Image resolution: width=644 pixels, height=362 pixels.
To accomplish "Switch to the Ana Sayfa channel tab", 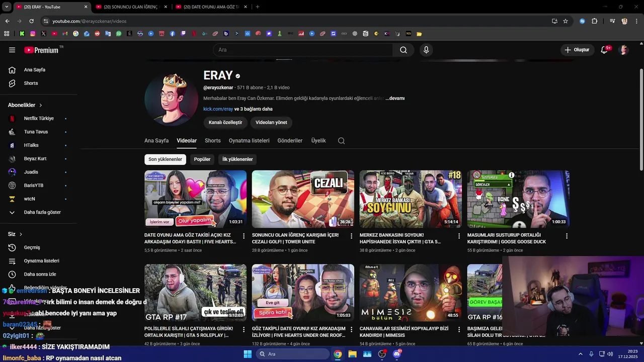I will click(x=156, y=141).
